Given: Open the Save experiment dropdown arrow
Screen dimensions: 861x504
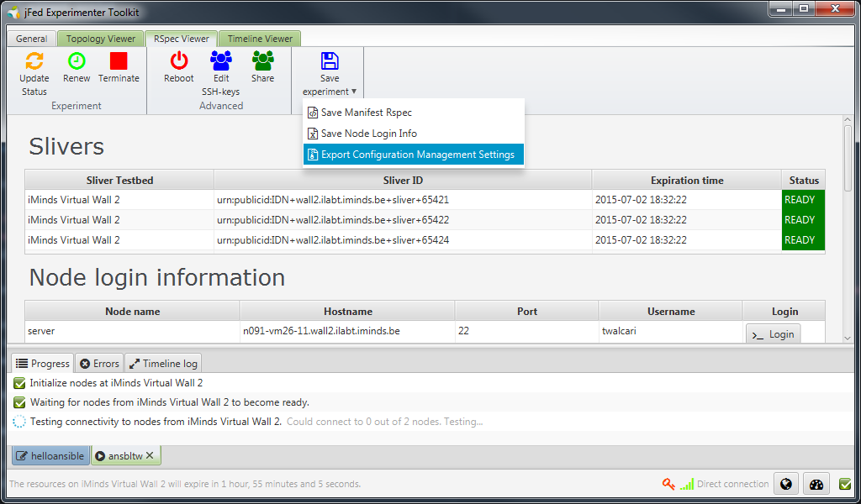Looking at the screenshot, I should [354, 92].
